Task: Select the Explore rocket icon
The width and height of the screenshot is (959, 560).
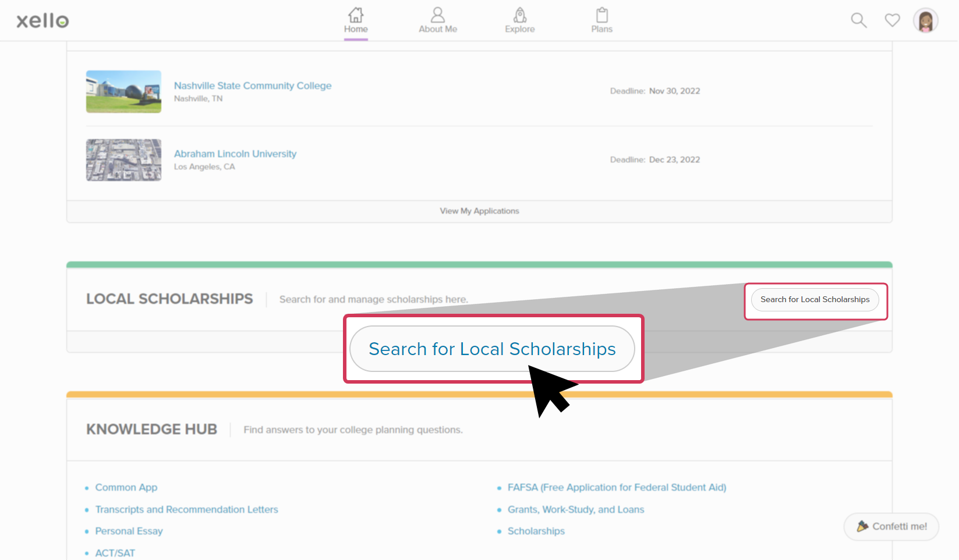Action: [519, 15]
